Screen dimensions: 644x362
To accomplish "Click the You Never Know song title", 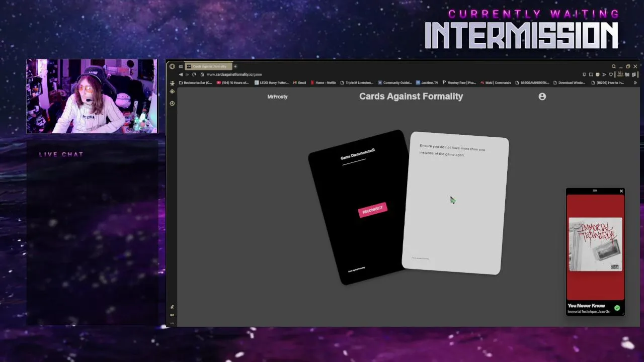I will [586, 306].
